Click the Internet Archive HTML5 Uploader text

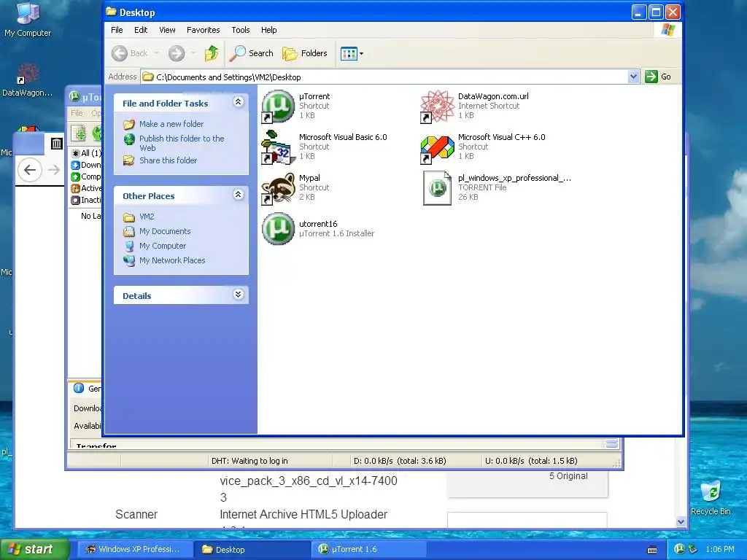click(x=303, y=515)
